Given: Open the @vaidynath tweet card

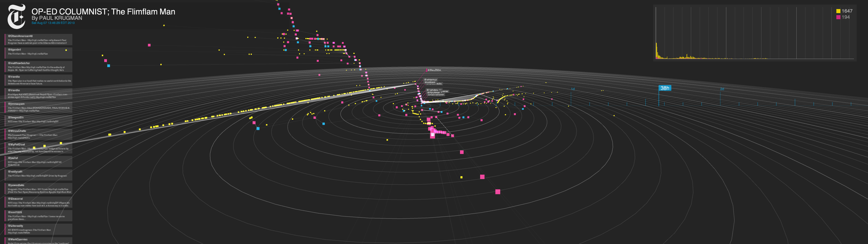Looking at the screenshot, I should [x=38, y=175].
